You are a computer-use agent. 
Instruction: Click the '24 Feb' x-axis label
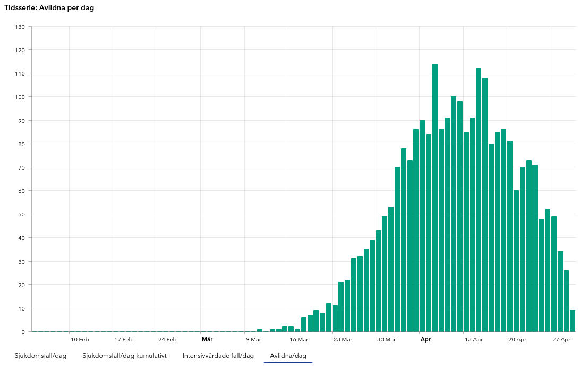pyautogui.click(x=167, y=340)
